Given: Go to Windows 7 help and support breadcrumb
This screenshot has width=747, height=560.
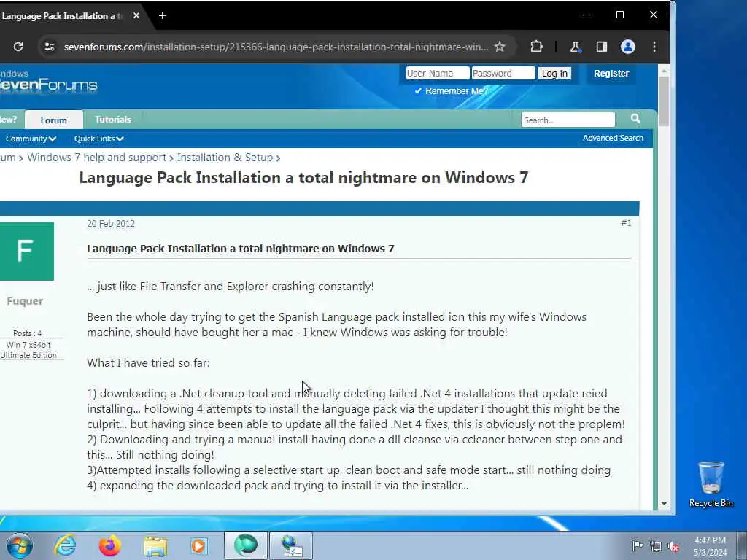Looking at the screenshot, I should [97, 157].
